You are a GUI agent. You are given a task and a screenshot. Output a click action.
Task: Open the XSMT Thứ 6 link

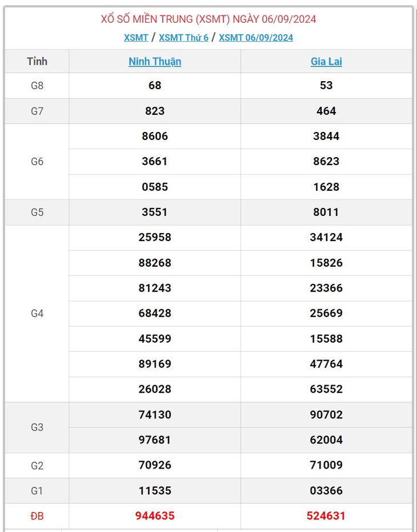click(x=183, y=38)
